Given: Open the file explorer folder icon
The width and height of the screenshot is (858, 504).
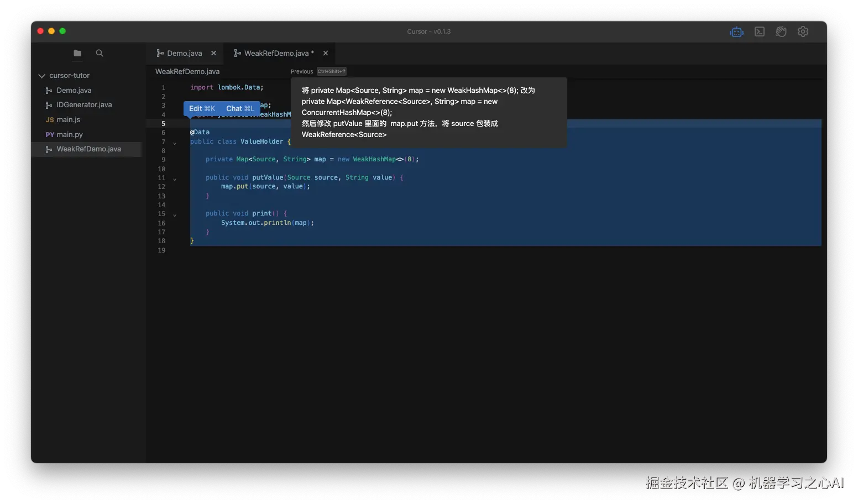Looking at the screenshot, I should pos(77,54).
